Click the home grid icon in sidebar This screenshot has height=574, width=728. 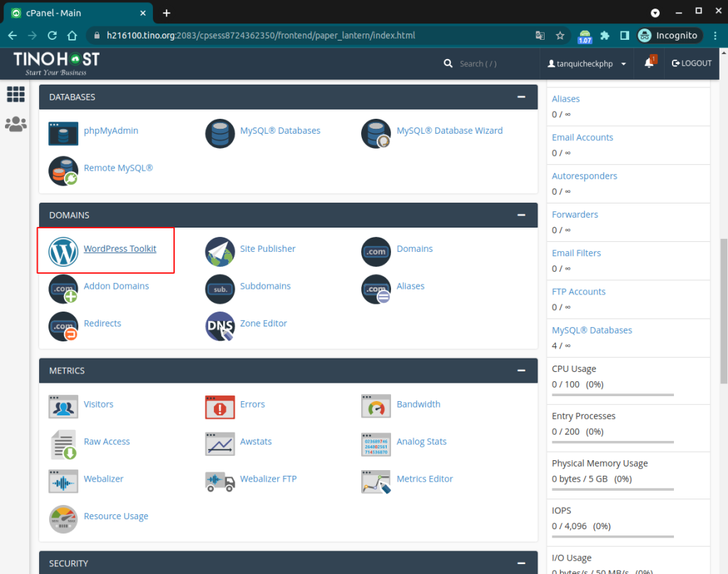point(16,95)
